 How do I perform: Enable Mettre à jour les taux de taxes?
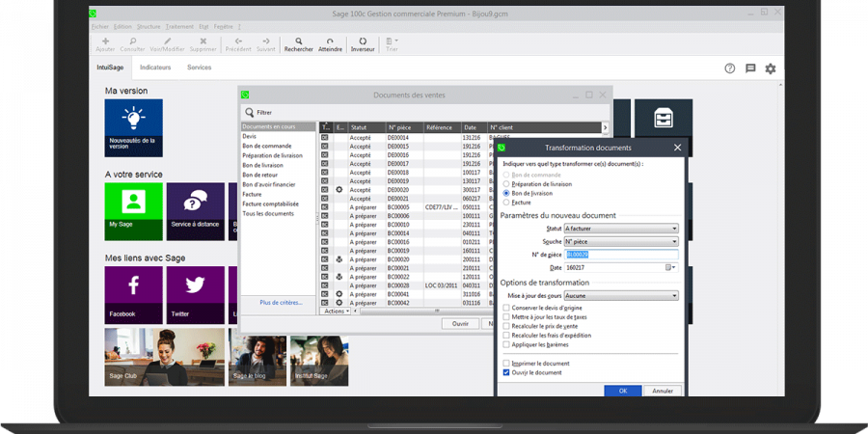[x=506, y=317]
